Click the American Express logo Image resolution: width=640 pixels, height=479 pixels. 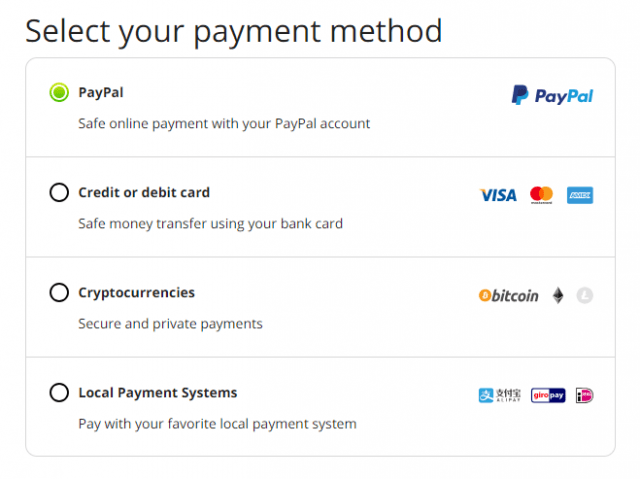point(580,195)
